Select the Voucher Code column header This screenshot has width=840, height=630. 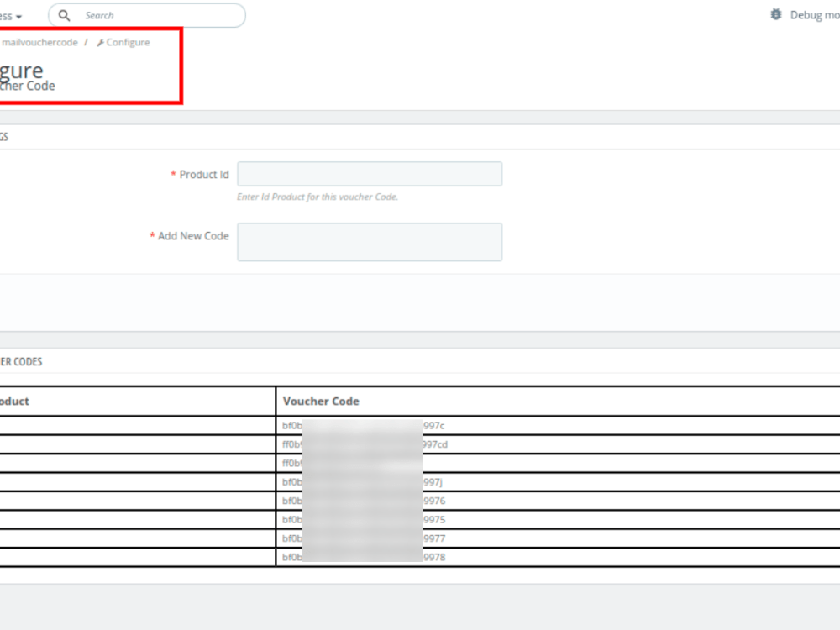click(x=322, y=401)
